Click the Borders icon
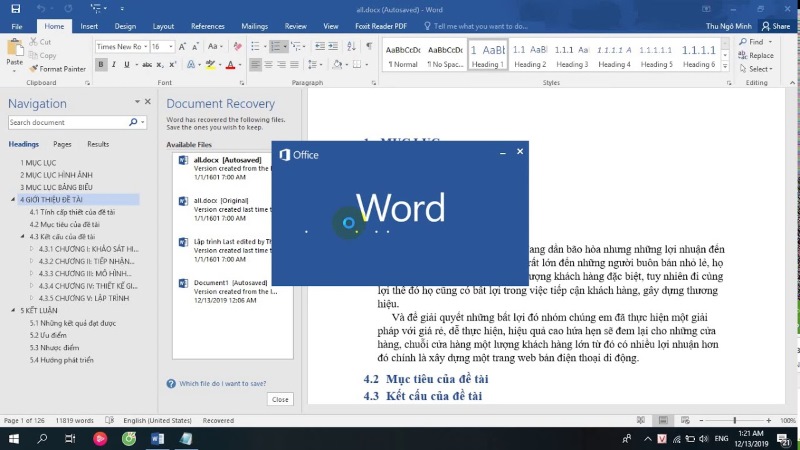 (x=357, y=65)
